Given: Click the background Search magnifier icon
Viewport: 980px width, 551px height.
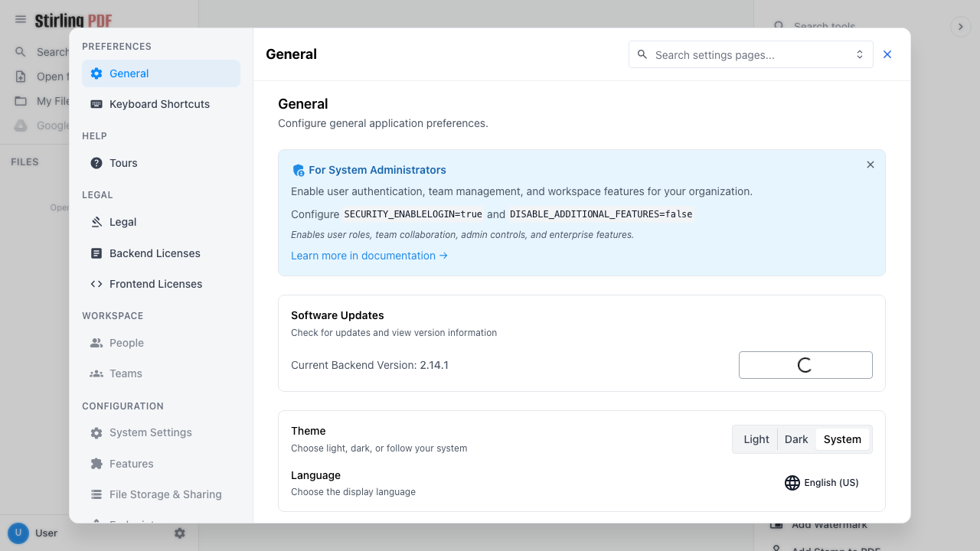Looking at the screenshot, I should [x=21, y=52].
